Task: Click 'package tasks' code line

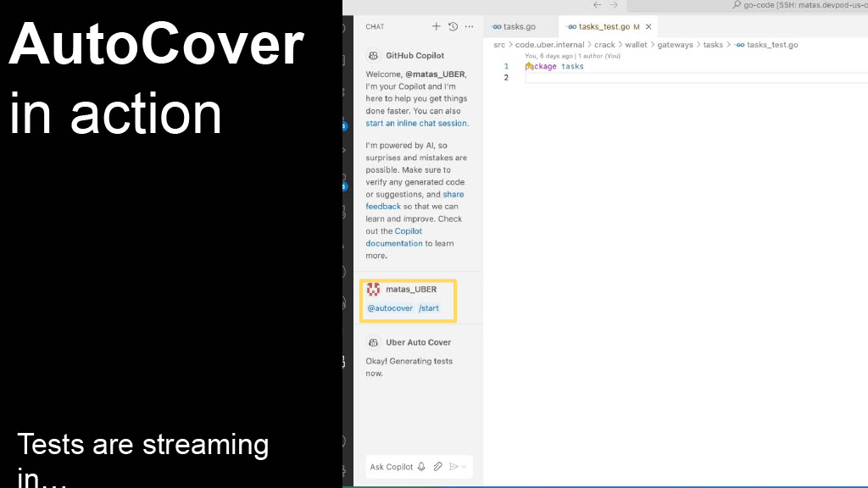Action: click(554, 66)
